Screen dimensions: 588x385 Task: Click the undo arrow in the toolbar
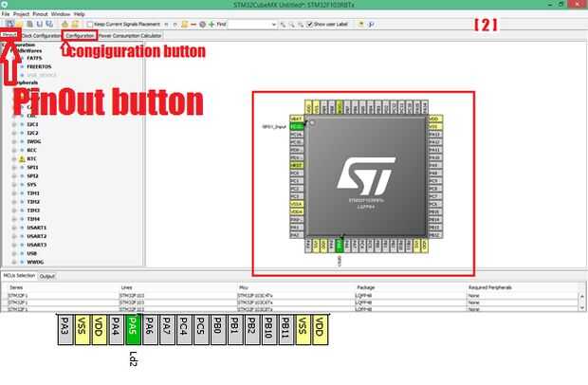(166, 24)
